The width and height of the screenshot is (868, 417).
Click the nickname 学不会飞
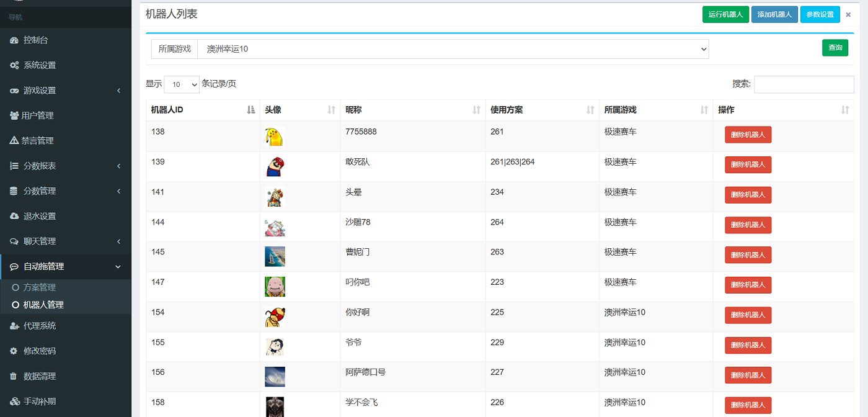pos(361,402)
